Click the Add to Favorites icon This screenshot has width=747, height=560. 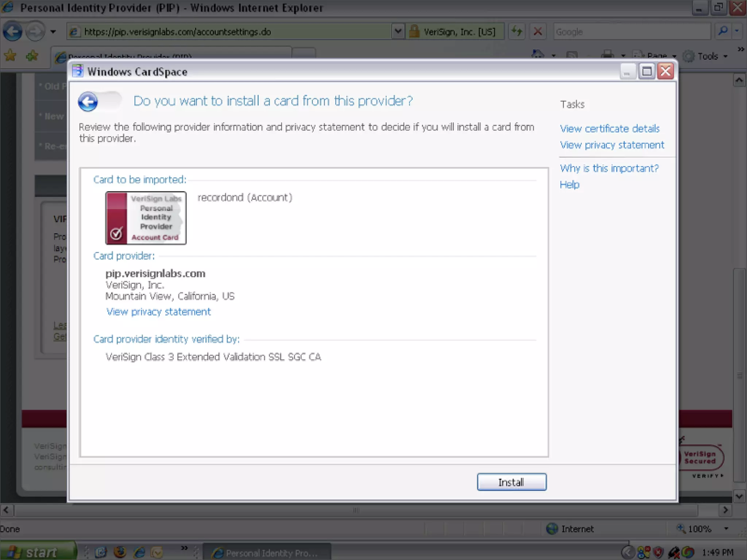coord(32,56)
